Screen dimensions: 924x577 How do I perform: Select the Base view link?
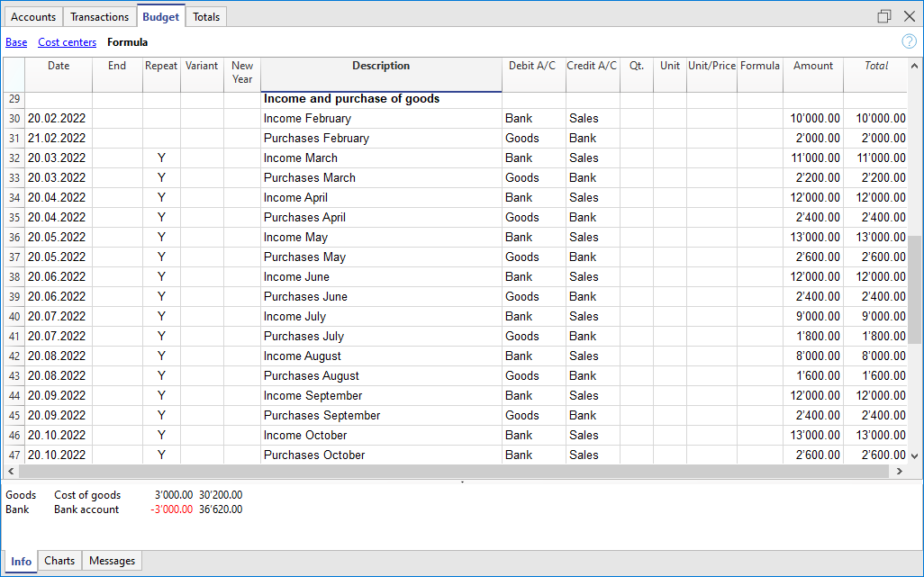click(x=16, y=42)
